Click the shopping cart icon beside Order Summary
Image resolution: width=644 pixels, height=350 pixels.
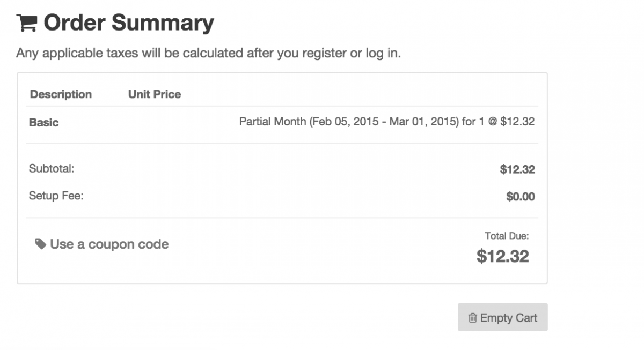point(26,23)
